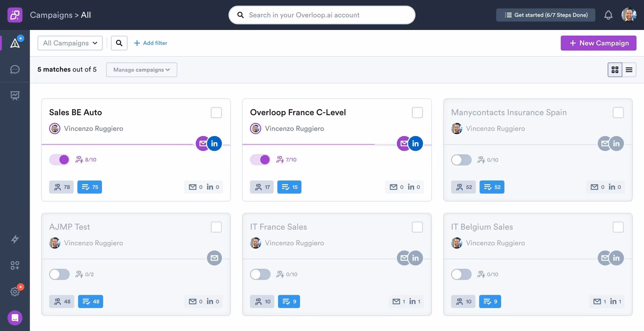Image resolution: width=644 pixels, height=331 pixels.
Task: Open the Manage campaigns dropdown
Action: point(141,70)
